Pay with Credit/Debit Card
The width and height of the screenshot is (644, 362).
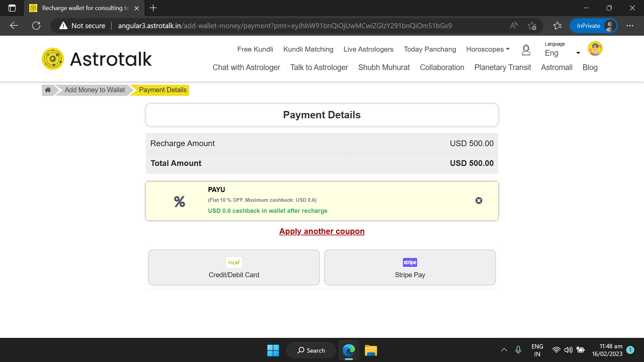234,267
